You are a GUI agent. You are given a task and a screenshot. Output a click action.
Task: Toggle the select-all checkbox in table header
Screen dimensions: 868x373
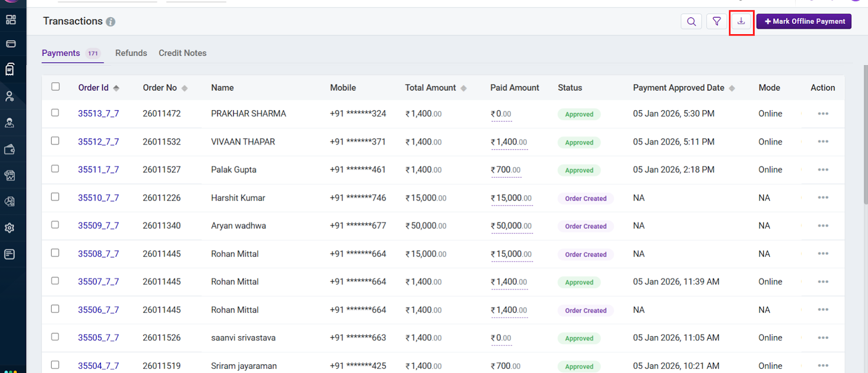click(55, 87)
